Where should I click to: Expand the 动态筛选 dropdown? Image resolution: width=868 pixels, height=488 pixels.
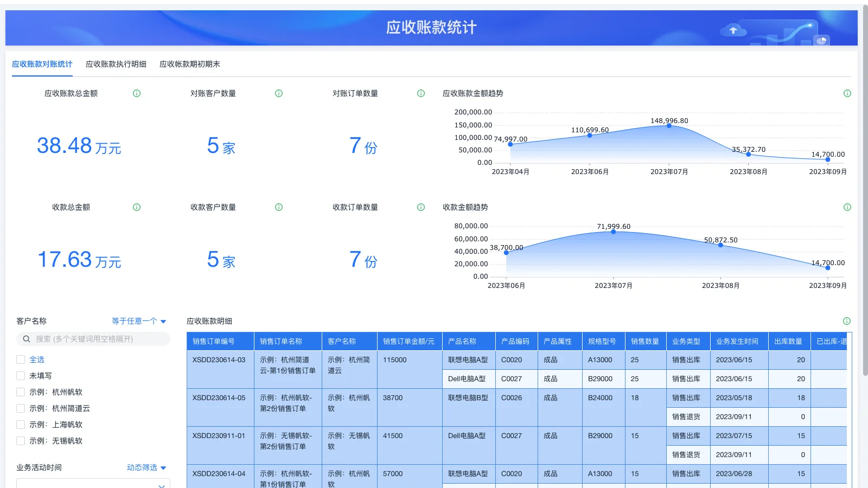click(x=145, y=467)
